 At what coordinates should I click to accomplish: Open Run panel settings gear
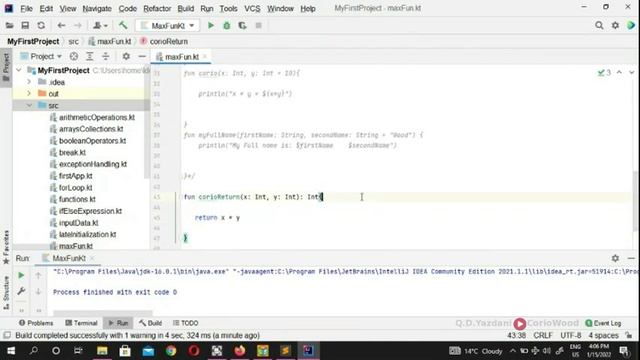click(x=615, y=258)
